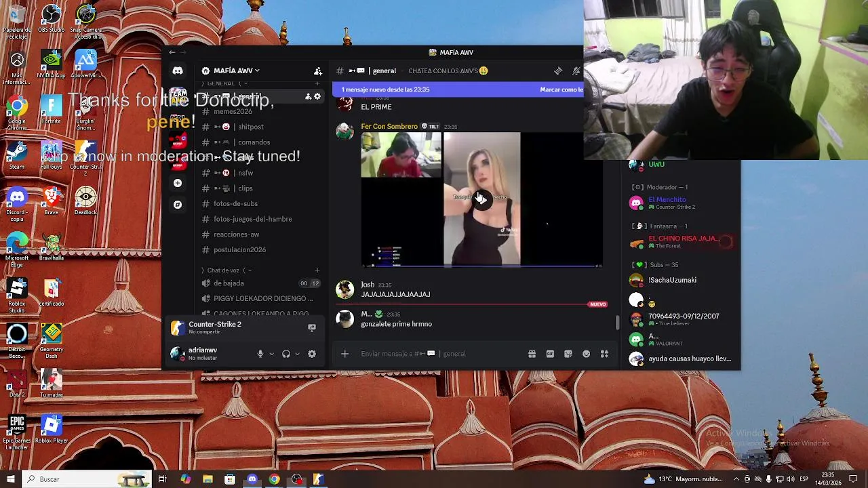The width and height of the screenshot is (868, 488).
Task: Open settings gear for the general channel
Action: click(x=317, y=96)
